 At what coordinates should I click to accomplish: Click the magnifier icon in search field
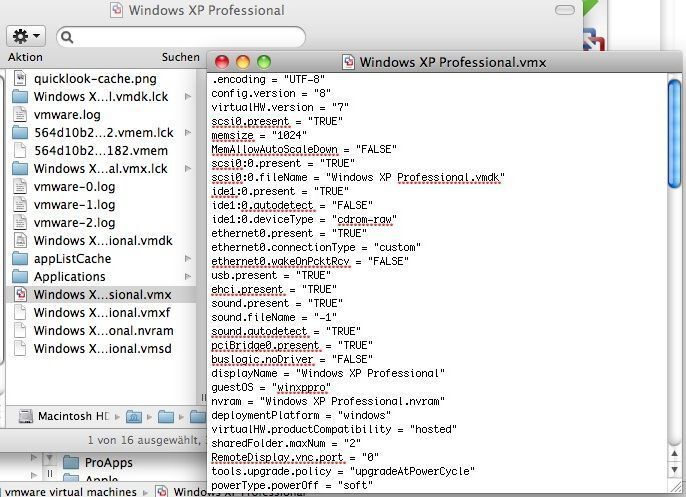point(67,37)
